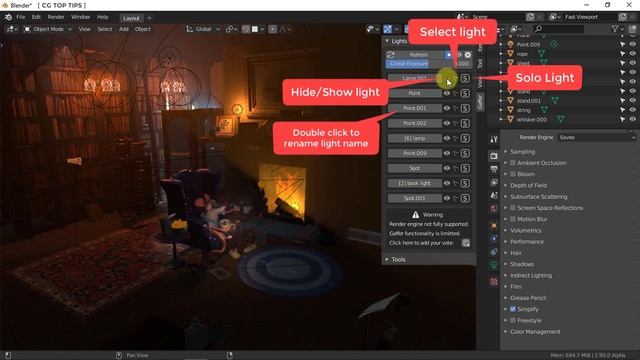Expand the Depth of Field panel
Screen dimensions: 640x360
click(x=528, y=185)
